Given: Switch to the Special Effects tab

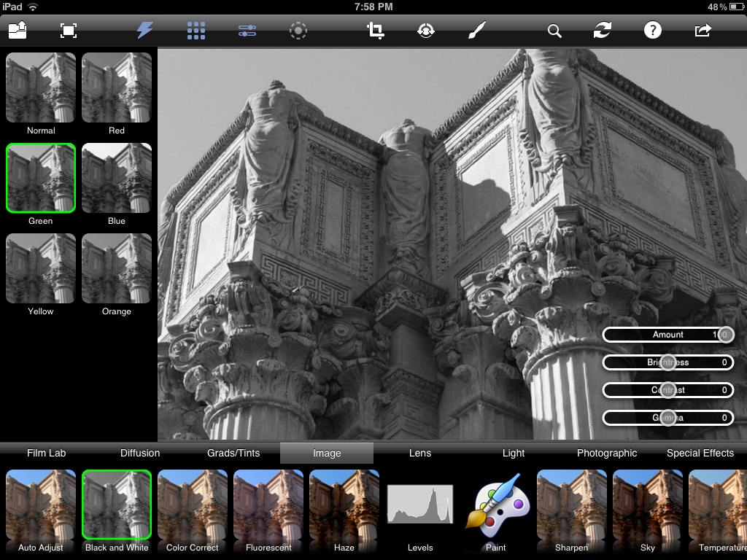Looking at the screenshot, I should 700,453.
